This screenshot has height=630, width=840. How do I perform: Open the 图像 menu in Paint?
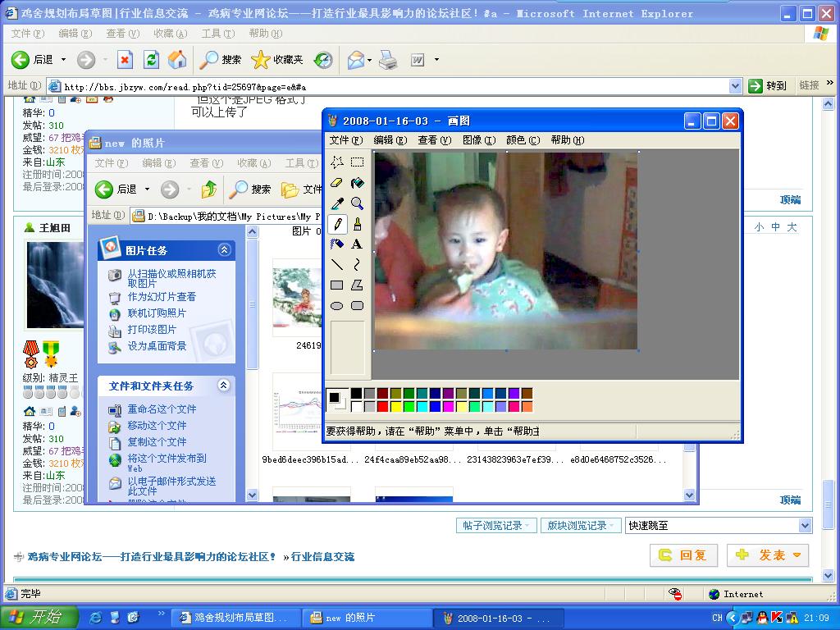pyautogui.click(x=479, y=140)
